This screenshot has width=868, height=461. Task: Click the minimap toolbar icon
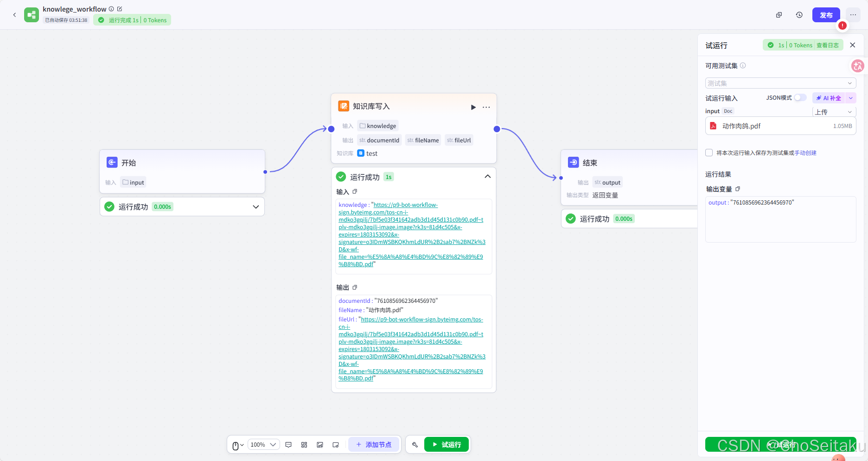pyautogui.click(x=336, y=445)
